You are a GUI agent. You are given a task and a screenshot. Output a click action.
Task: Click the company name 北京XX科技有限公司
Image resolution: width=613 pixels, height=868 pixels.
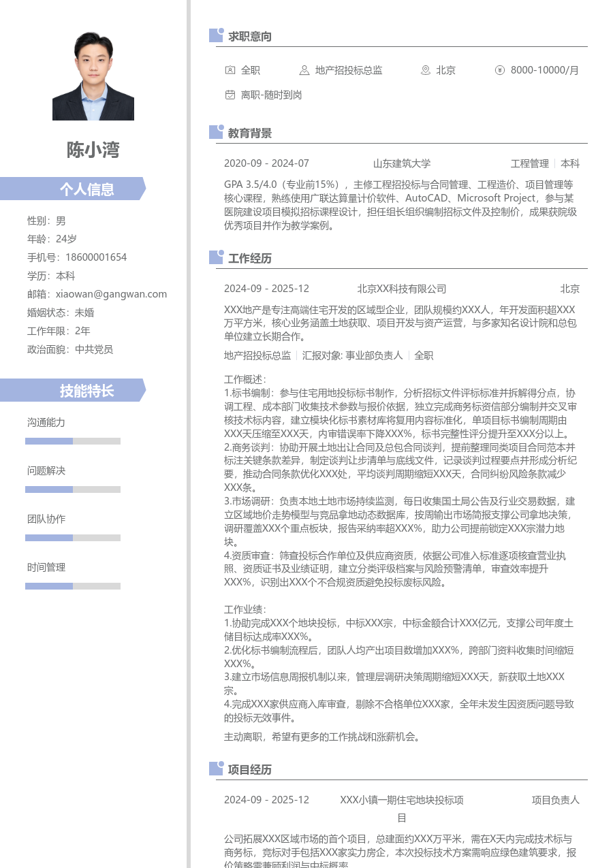(402, 289)
